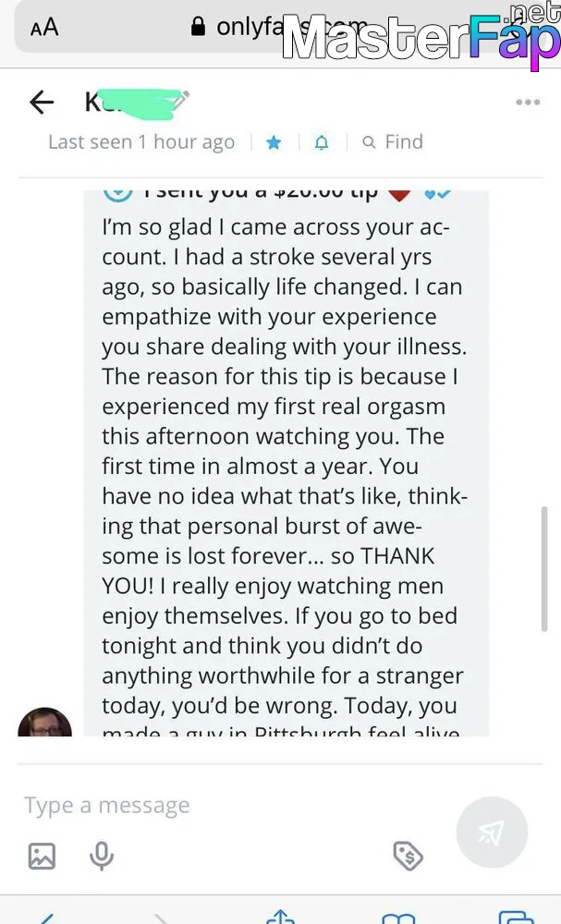Open the Safari share sheet icon

point(281,917)
